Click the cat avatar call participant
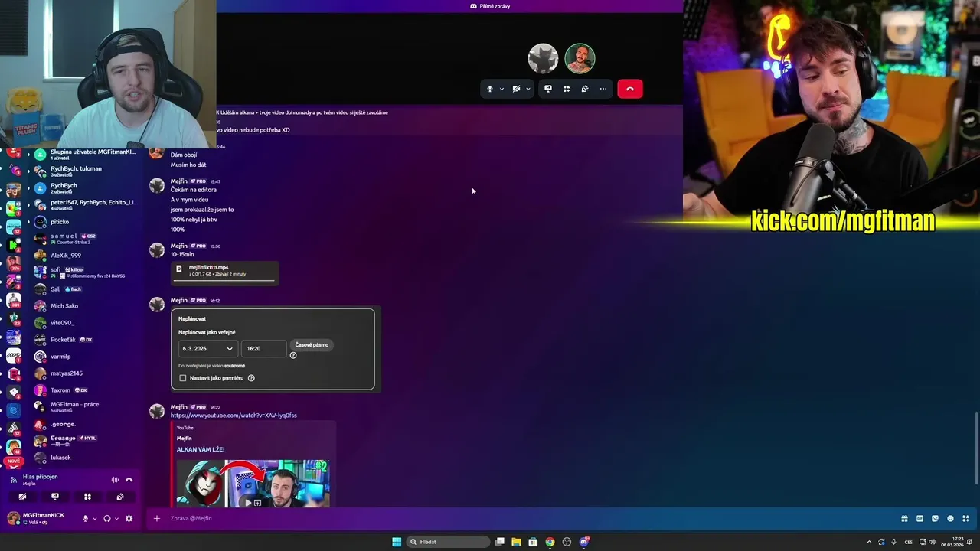This screenshot has width=980, height=551. (543, 59)
